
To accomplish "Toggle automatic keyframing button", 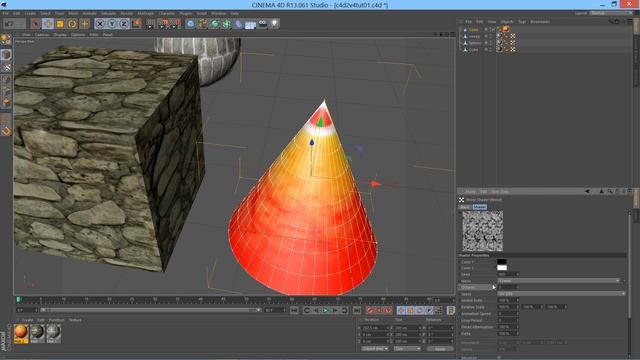I will [378, 311].
